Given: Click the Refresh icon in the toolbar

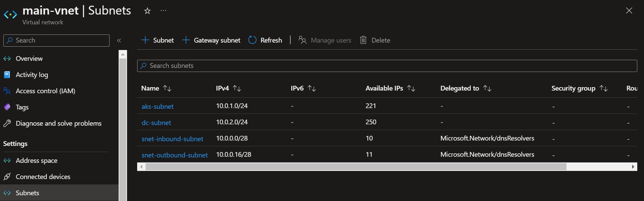Looking at the screenshot, I should pos(252,40).
